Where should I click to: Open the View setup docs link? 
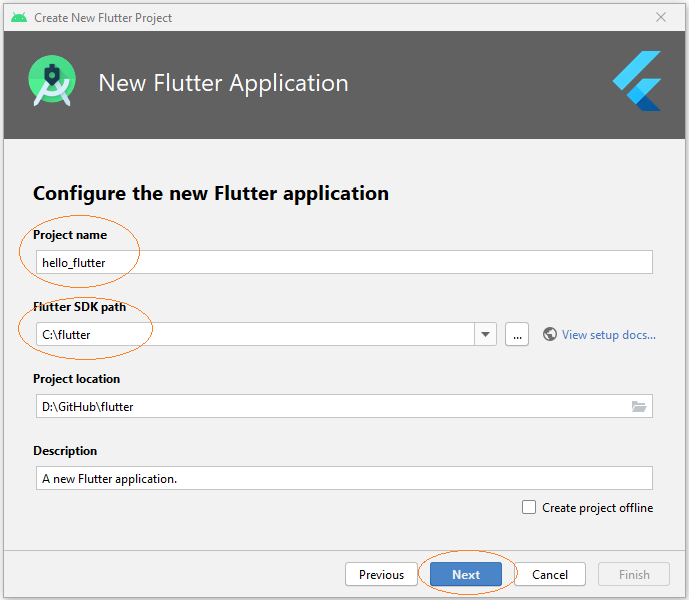pyautogui.click(x=609, y=335)
